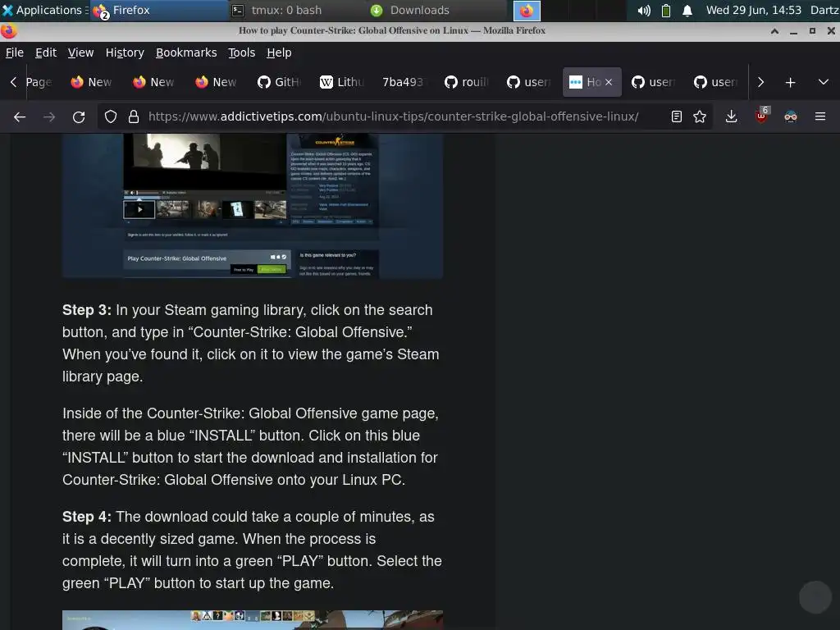The height and width of the screenshot is (630, 840).
Task: Click the URL address field
Action: pyautogui.click(x=393, y=116)
